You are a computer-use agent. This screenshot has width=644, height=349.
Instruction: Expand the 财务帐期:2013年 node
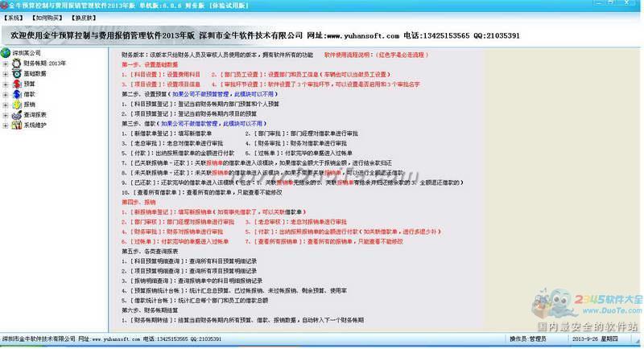[6, 64]
